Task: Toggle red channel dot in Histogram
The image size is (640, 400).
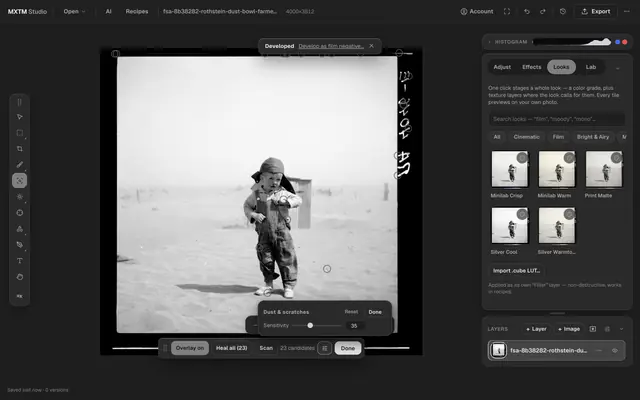Action: click(624, 42)
